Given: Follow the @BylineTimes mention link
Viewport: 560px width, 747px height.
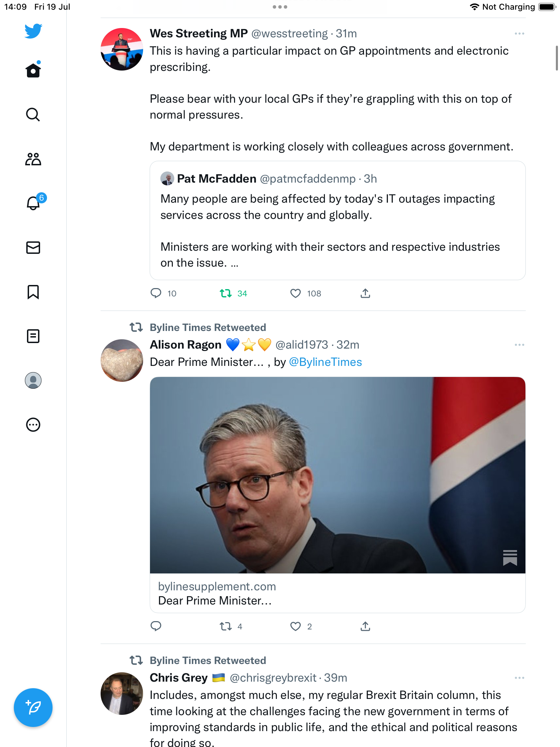Looking at the screenshot, I should [x=325, y=362].
